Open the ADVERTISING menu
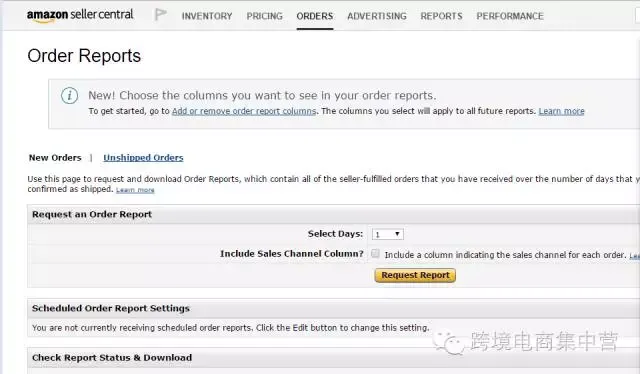 tap(377, 16)
